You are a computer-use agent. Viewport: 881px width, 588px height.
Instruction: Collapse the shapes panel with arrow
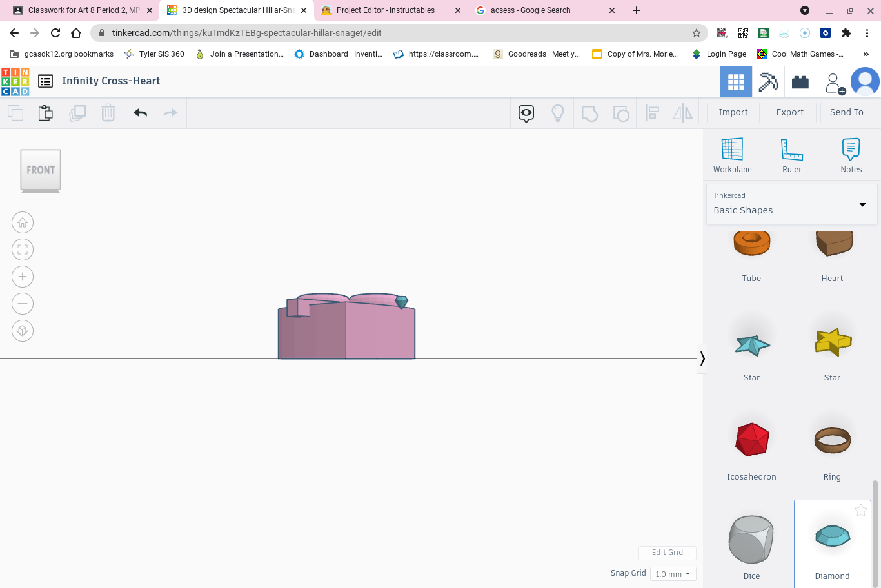(x=702, y=358)
